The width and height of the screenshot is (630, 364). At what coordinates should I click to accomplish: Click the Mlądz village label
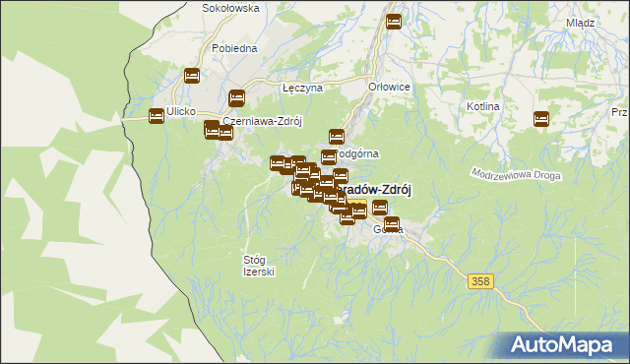coord(580,23)
